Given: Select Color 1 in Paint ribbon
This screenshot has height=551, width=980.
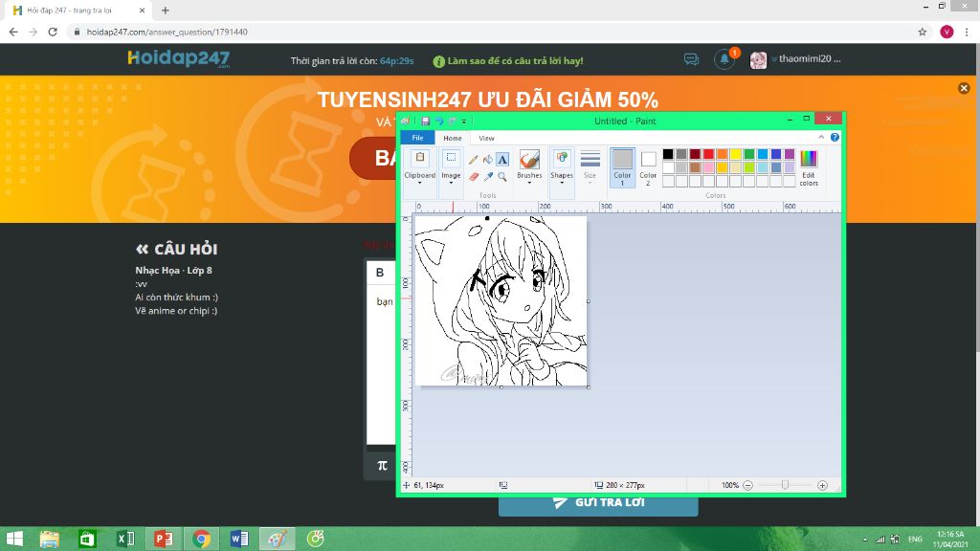Looking at the screenshot, I should tap(622, 167).
